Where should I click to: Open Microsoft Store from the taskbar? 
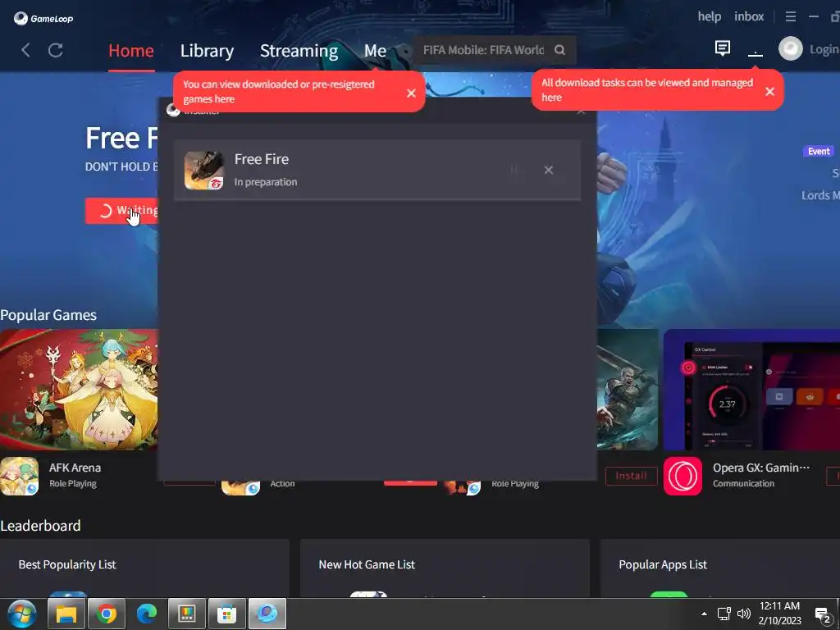click(227, 614)
